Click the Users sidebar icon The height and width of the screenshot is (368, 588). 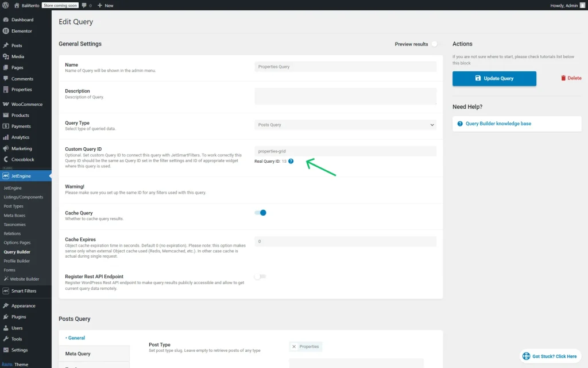(x=6, y=328)
